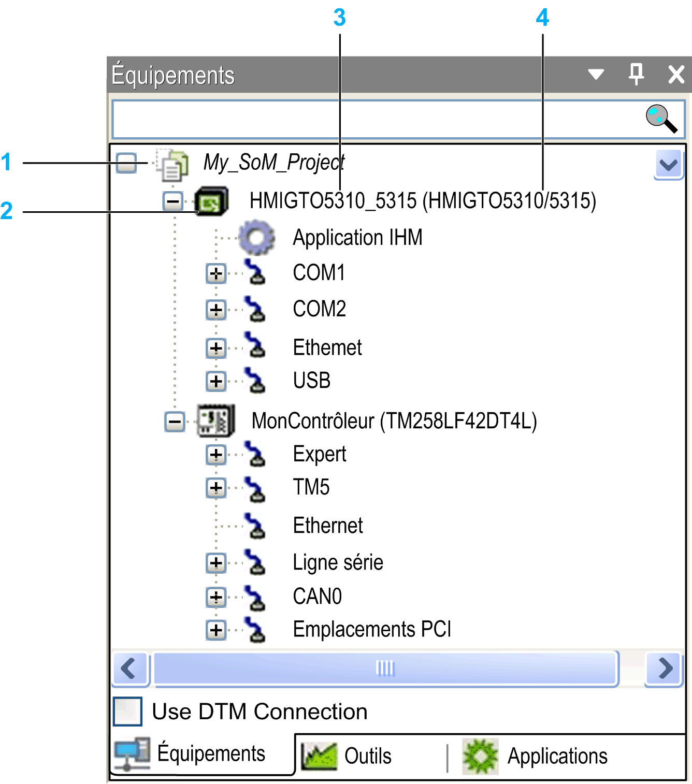Select the TM5 label
Screen dimensions: 692x784
click(311, 487)
